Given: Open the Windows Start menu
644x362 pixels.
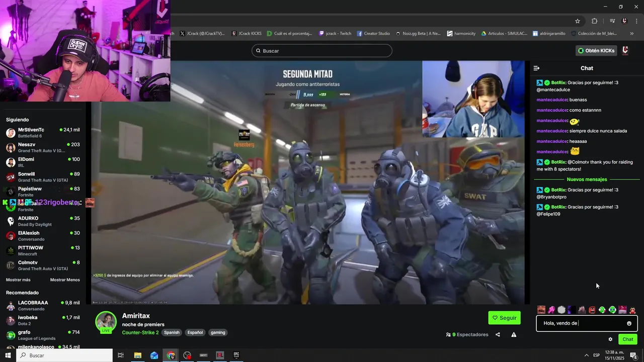Looking at the screenshot, I should tap(7, 355).
